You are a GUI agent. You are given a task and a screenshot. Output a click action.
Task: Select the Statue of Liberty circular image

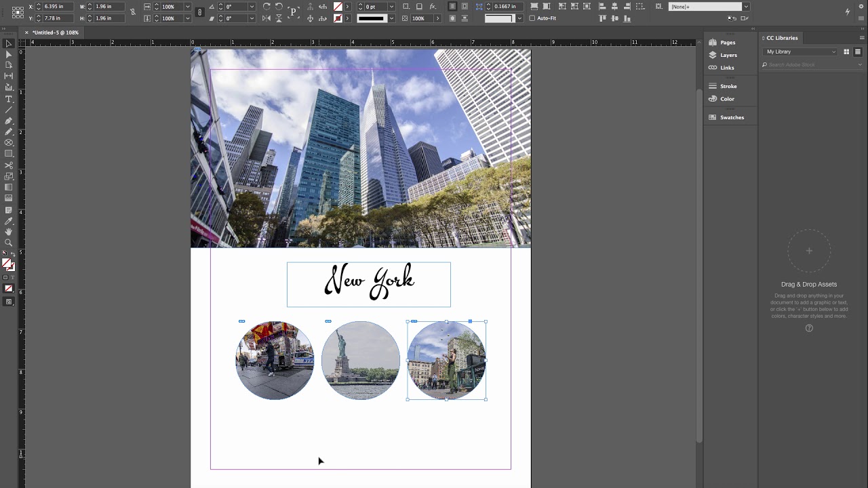(361, 361)
